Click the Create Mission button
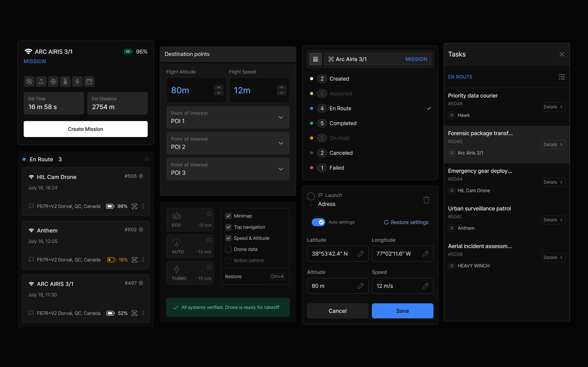 coord(85,129)
